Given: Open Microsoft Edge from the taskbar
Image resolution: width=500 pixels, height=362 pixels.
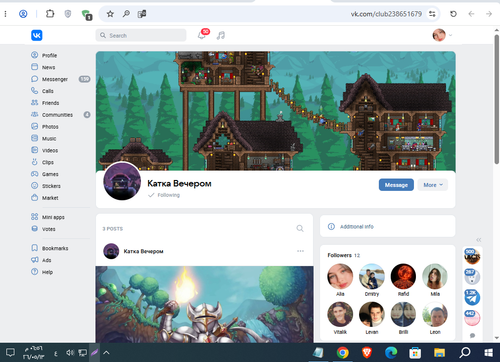Looking at the screenshot, I should [391, 352].
